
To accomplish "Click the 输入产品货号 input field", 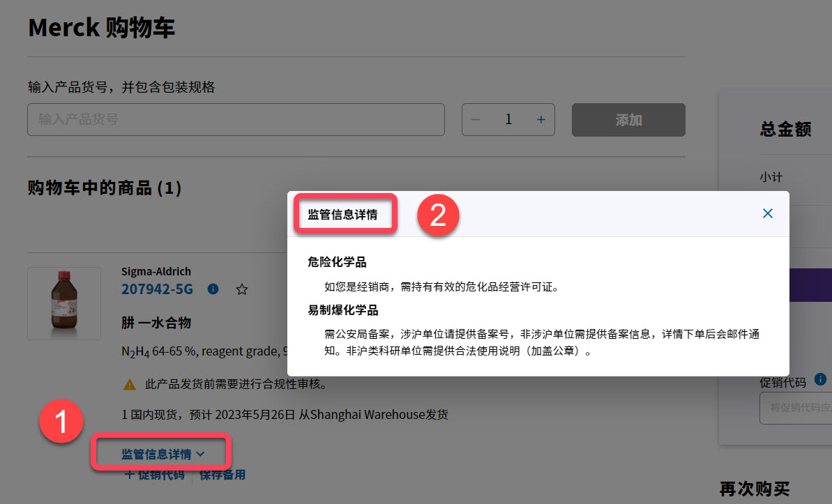I will coord(235,119).
